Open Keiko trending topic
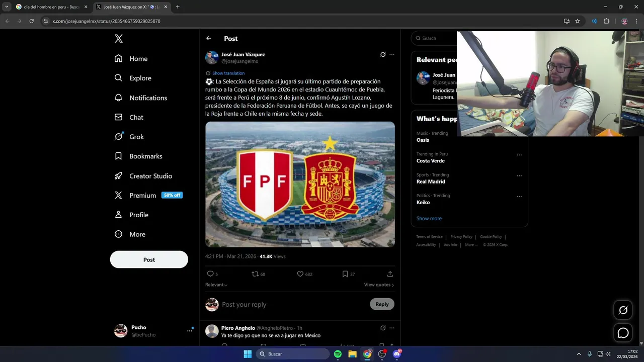Viewport: 644px width, 362px height. [423, 202]
